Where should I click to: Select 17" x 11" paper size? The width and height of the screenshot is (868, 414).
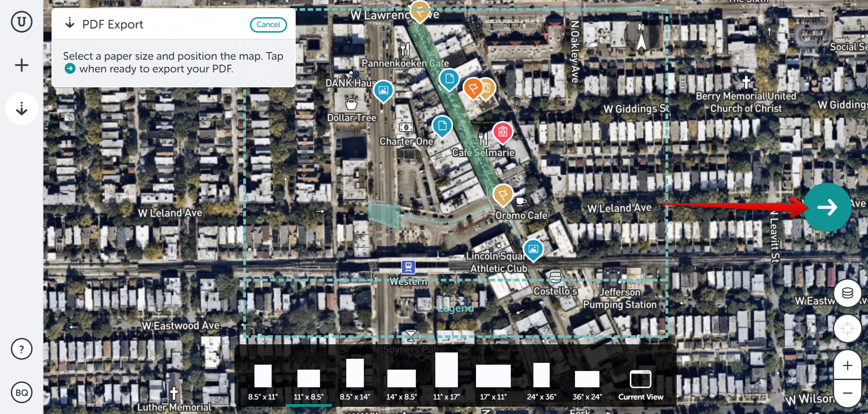493,382
